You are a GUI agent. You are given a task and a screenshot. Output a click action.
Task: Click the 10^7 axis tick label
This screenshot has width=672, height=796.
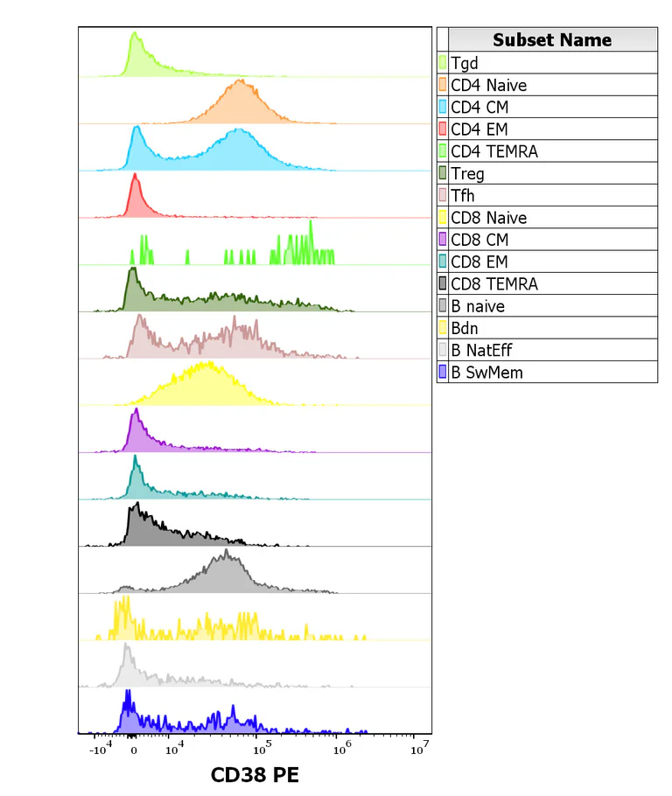click(x=419, y=748)
